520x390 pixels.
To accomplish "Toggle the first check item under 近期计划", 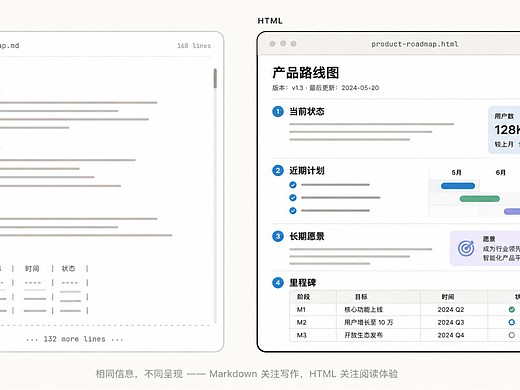I will click(x=293, y=185).
